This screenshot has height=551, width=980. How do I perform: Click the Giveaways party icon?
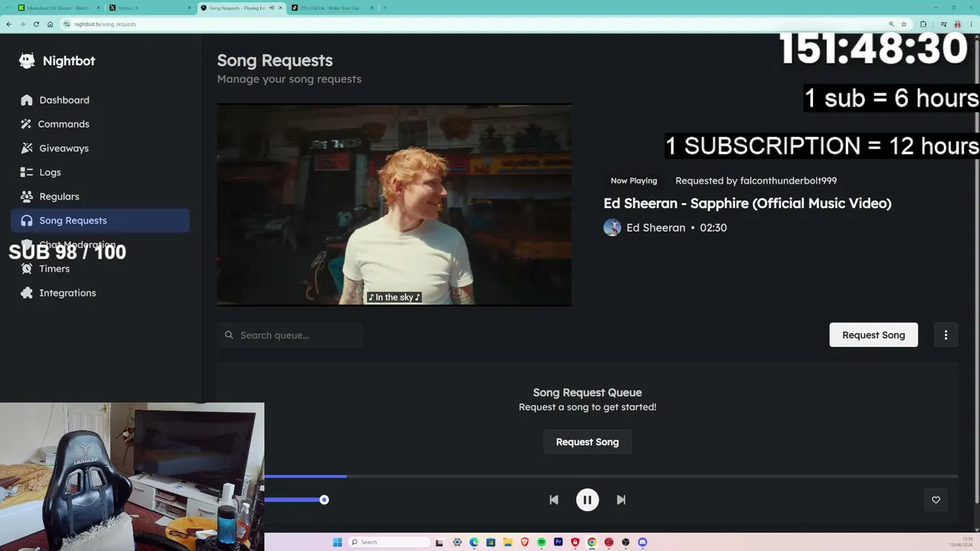27,148
